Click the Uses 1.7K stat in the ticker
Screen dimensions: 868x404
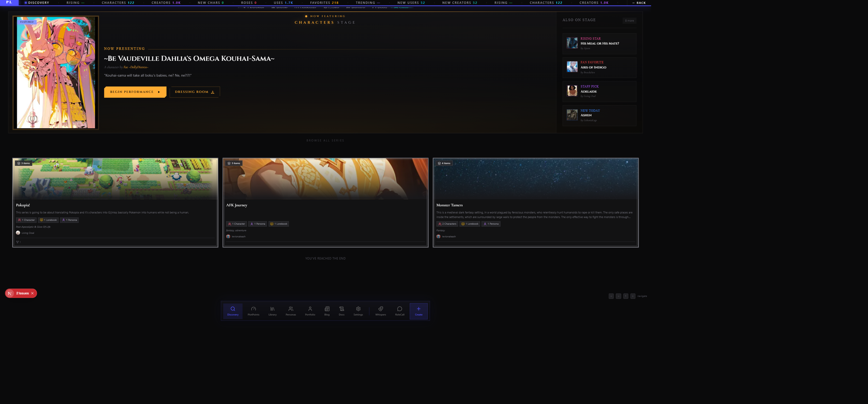[283, 3]
